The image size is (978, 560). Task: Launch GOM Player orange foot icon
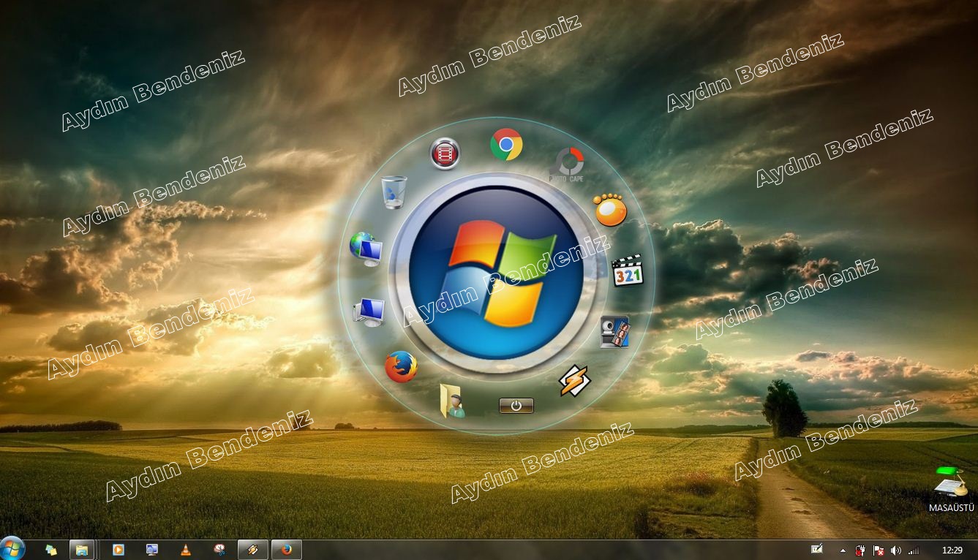[610, 210]
